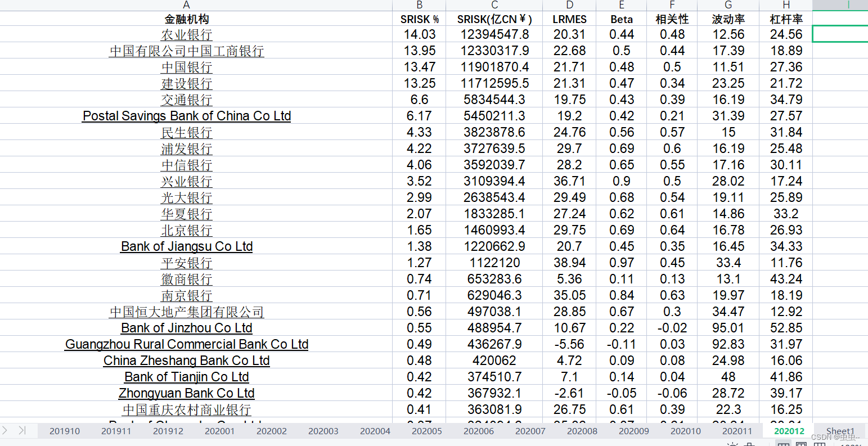This screenshot has height=446, width=868.
Task: Click the 交通银行 link
Action: coord(187,100)
